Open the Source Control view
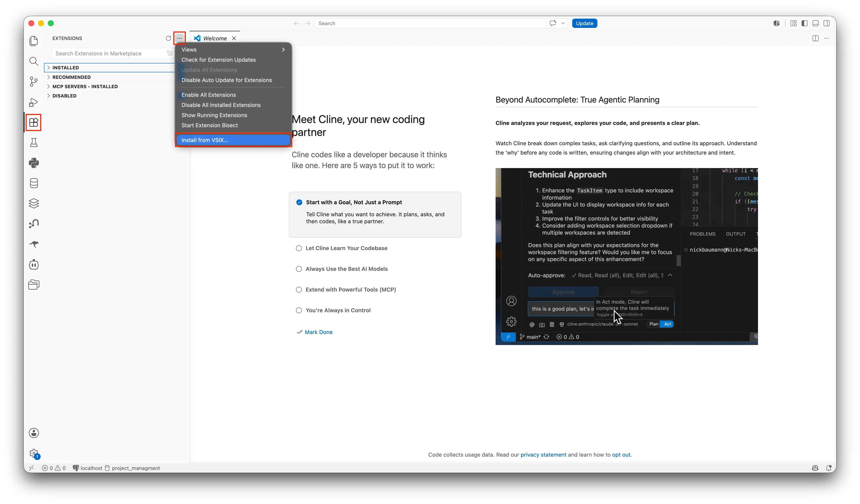The image size is (860, 504). (x=33, y=82)
